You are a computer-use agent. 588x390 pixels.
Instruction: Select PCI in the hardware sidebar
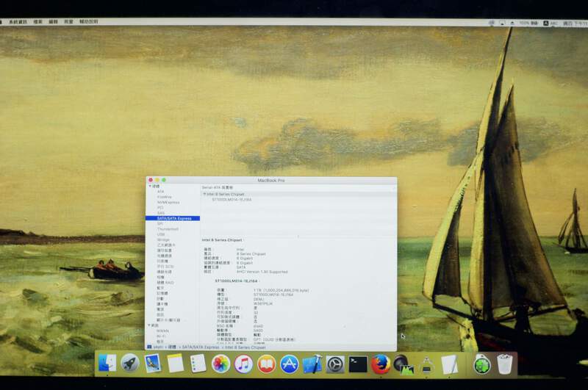click(x=160, y=208)
